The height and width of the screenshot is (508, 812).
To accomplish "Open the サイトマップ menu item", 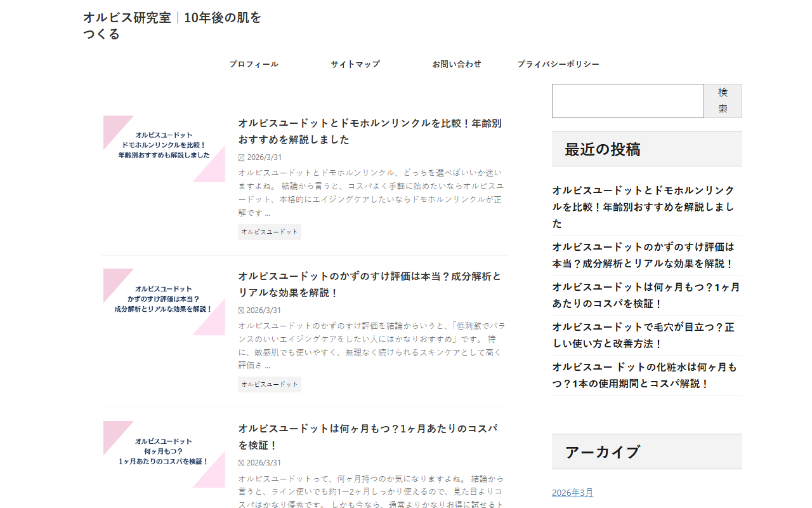I will 355,64.
